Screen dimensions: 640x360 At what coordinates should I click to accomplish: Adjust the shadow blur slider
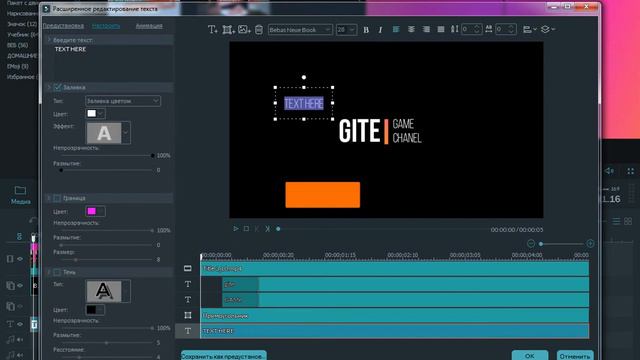click(107, 343)
